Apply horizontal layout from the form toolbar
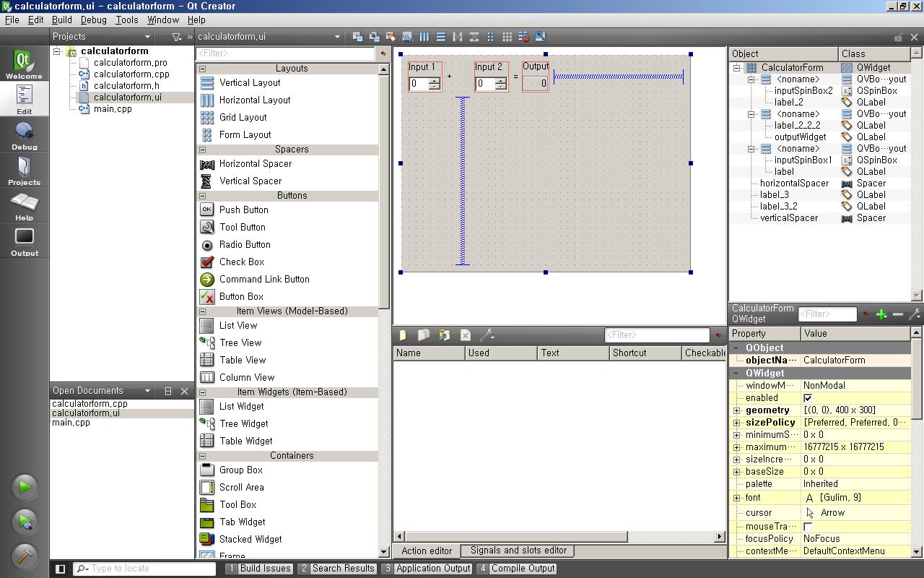The image size is (924, 578). pyautogui.click(x=424, y=37)
